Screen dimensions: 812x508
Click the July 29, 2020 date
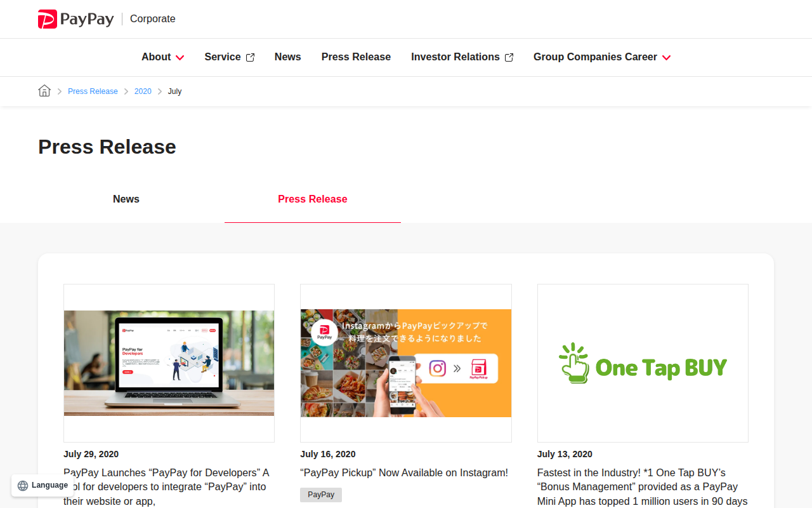91,454
